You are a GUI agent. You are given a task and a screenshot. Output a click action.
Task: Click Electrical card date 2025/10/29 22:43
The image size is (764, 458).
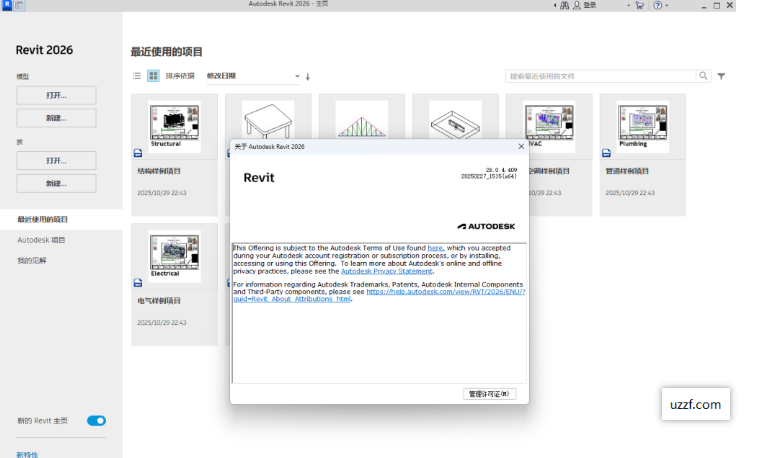point(162,323)
